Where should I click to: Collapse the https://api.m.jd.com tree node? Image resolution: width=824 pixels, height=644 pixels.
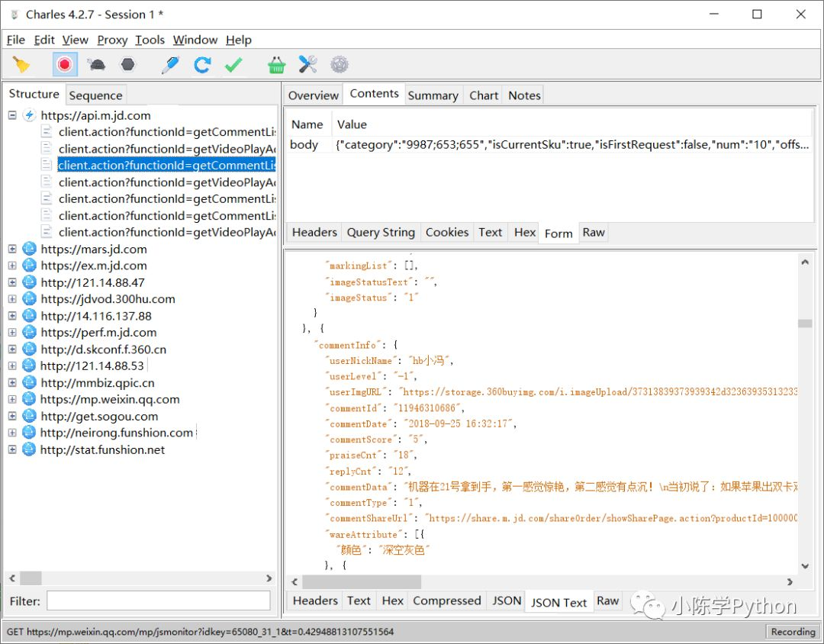[x=12, y=115]
